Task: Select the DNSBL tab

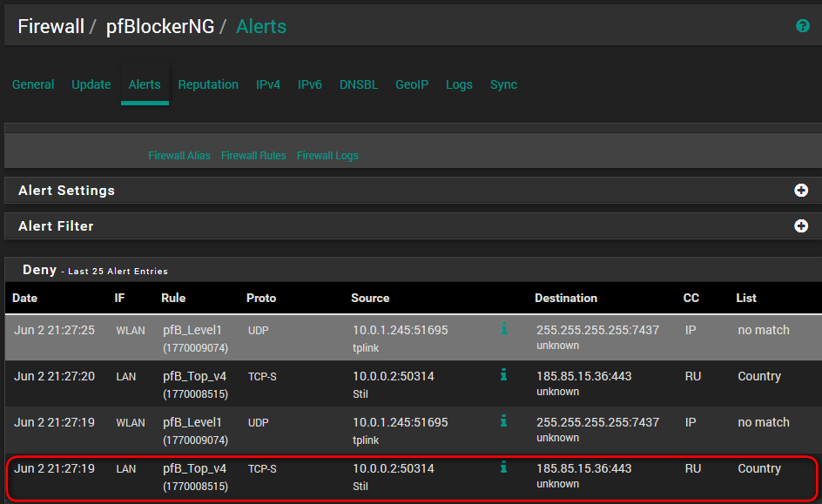Action: tap(359, 84)
